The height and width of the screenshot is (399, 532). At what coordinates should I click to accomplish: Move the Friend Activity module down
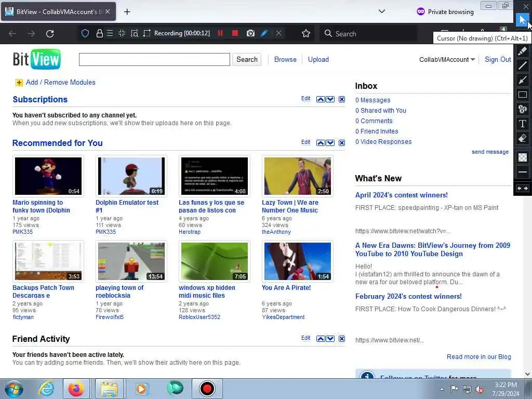330,339
